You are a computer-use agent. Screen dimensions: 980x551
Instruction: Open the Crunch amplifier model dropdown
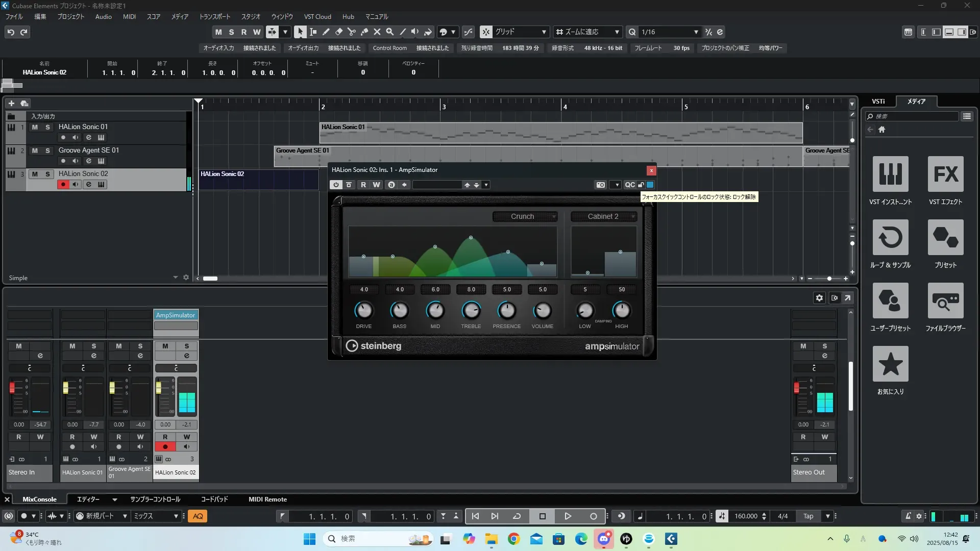pos(525,216)
